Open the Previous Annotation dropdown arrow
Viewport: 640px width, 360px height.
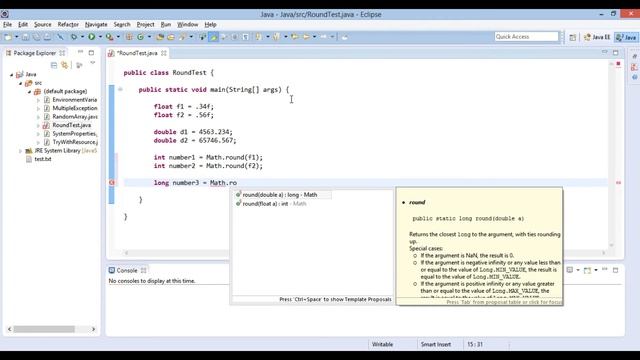(285, 37)
